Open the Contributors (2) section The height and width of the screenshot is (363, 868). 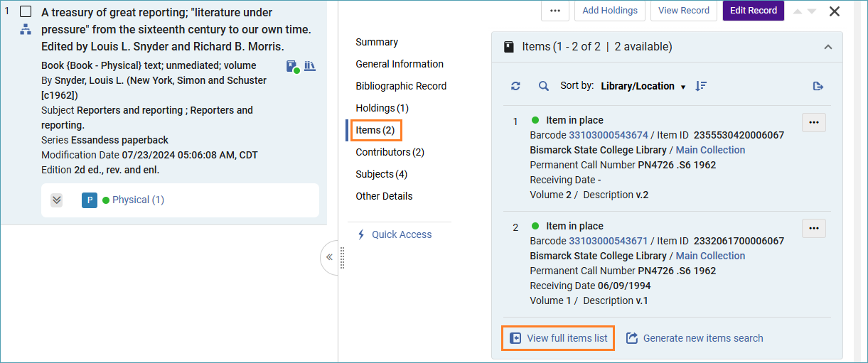click(x=390, y=152)
